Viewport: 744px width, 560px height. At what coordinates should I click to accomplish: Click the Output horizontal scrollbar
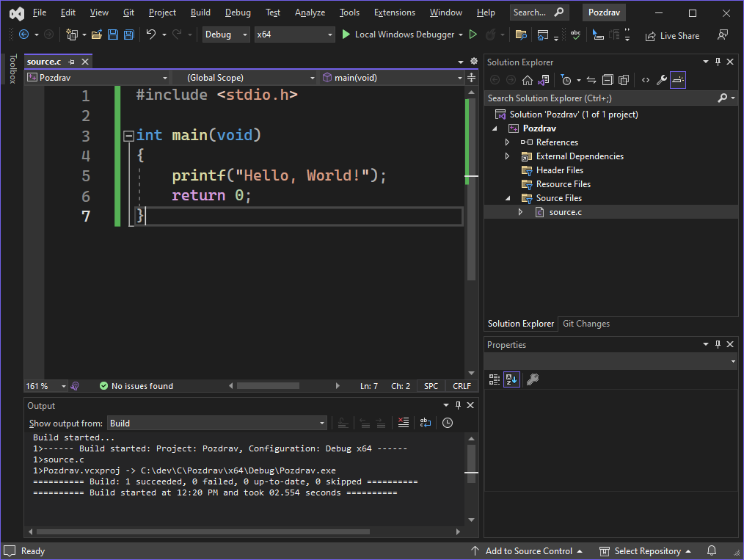click(x=203, y=532)
